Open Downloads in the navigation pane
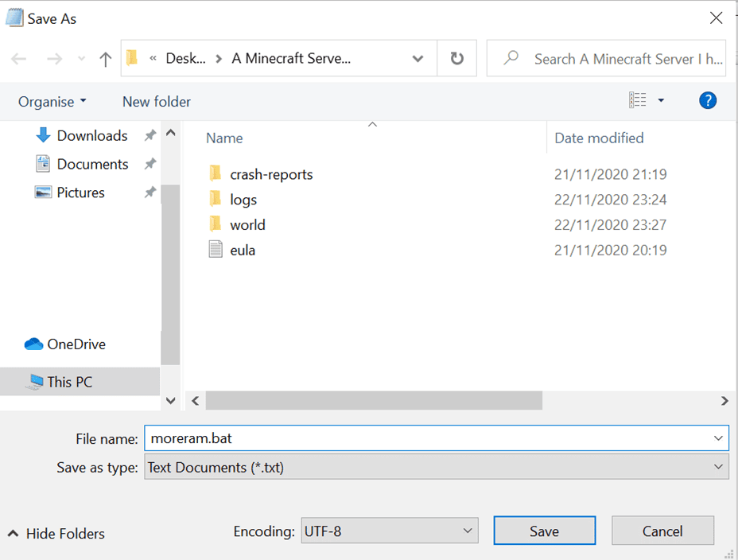Viewport: 738px width, 560px height. pyautogui.click(x=91, y=136)
